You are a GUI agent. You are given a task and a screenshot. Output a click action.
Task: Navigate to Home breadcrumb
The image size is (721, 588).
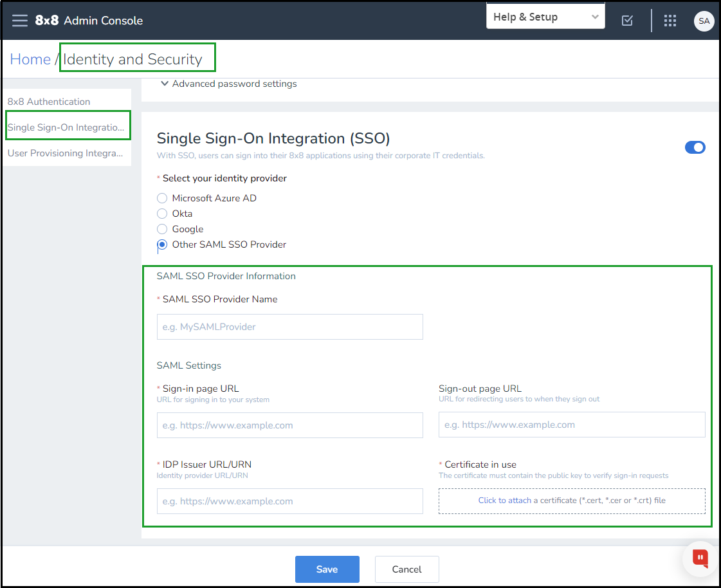[30, 59]
